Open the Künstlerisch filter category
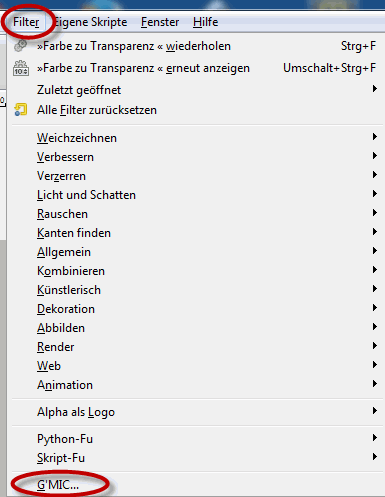The height and width of the screenshot is (497, 385). click(196, 290)
